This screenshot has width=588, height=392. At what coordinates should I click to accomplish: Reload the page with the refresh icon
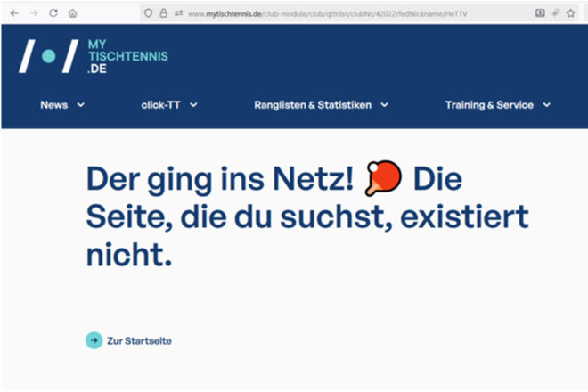pos(53,13)
